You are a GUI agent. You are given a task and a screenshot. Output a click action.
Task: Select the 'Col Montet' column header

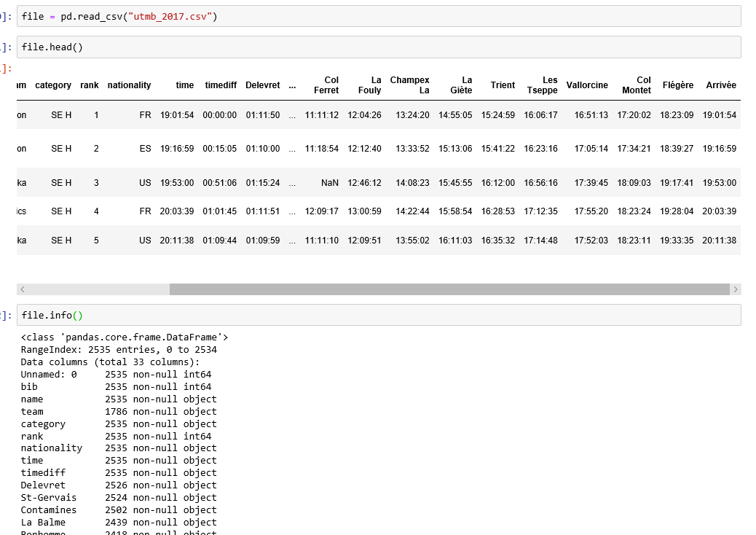637,85
